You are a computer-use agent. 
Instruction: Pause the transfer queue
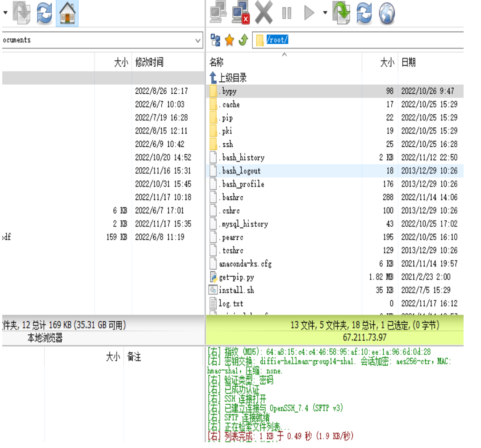coord(287,13)
